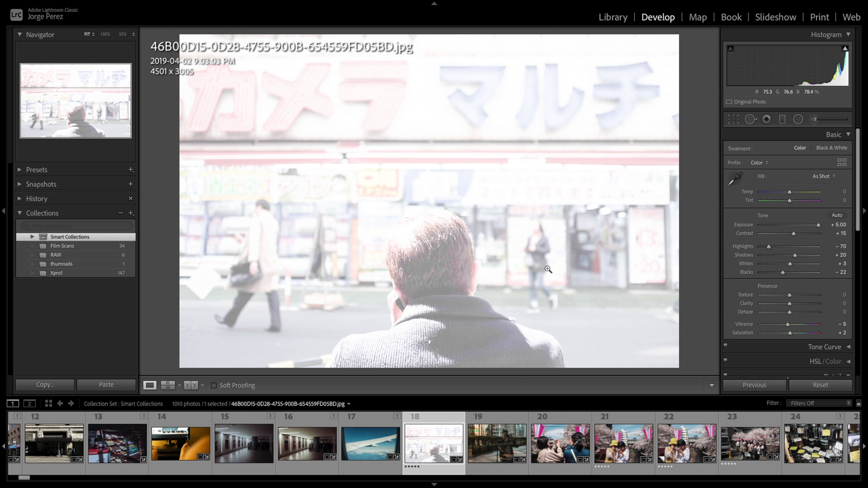Set treatment to Black & White
868x488 pixels.
point(832,148)
